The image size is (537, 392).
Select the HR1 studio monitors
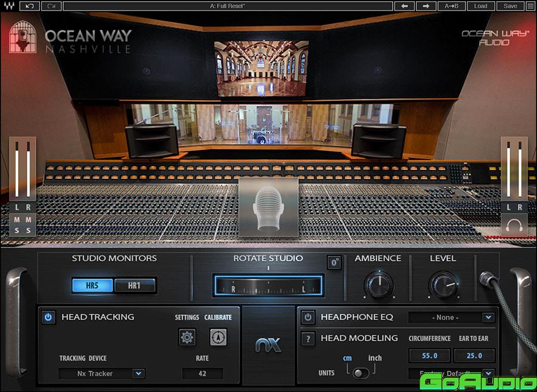click(135, 286)
